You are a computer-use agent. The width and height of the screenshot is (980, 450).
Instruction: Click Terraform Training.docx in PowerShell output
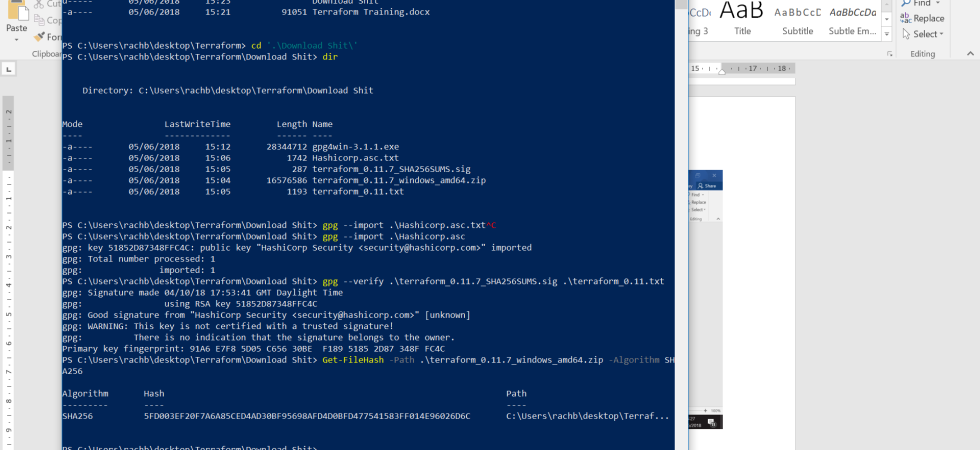[371, 12]
